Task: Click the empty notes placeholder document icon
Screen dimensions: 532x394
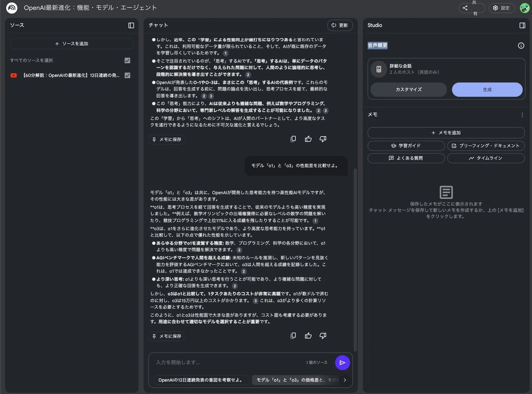Action: tap(446, 192)
